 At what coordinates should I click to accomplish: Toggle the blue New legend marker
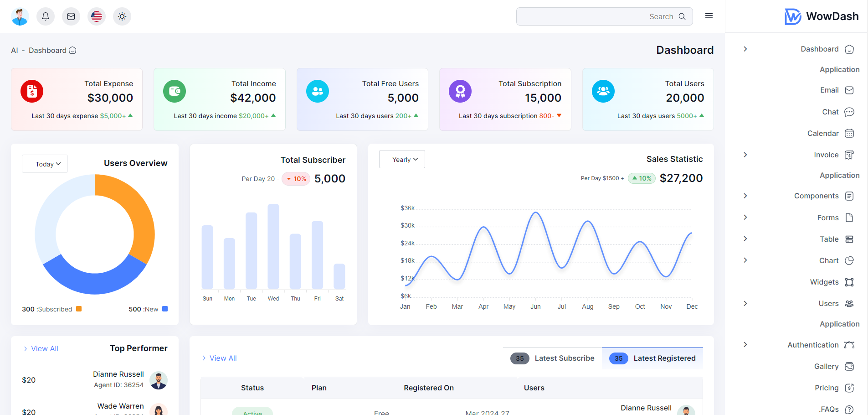[x=165, y=309]
